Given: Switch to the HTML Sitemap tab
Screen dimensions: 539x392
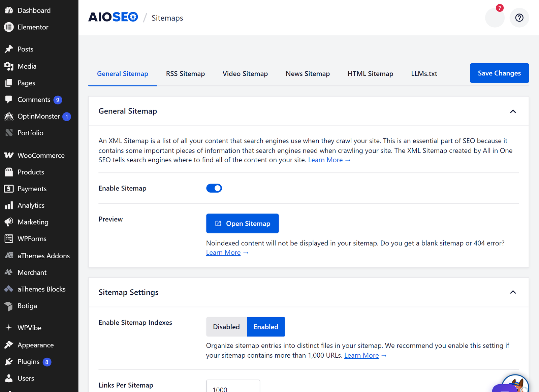Looking at the screenshot, I should pyautogui.click(x=370, y=74).
